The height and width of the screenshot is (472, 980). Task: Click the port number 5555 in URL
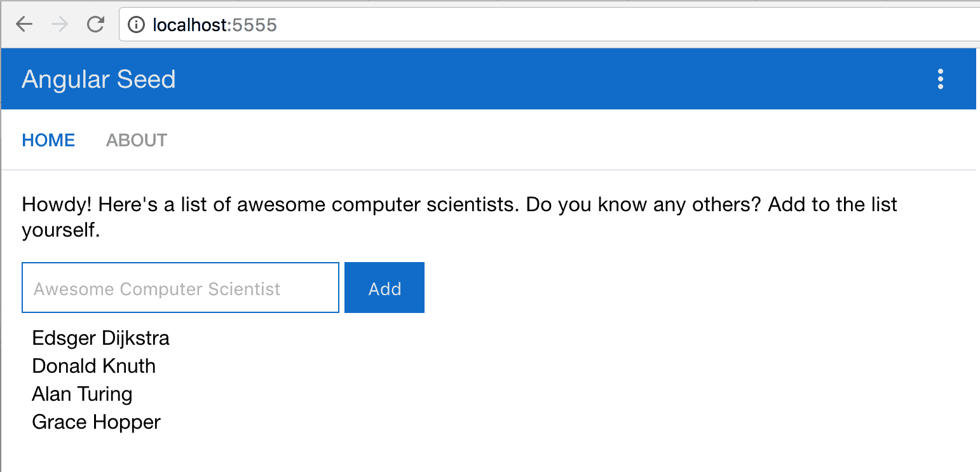point(255,25)
